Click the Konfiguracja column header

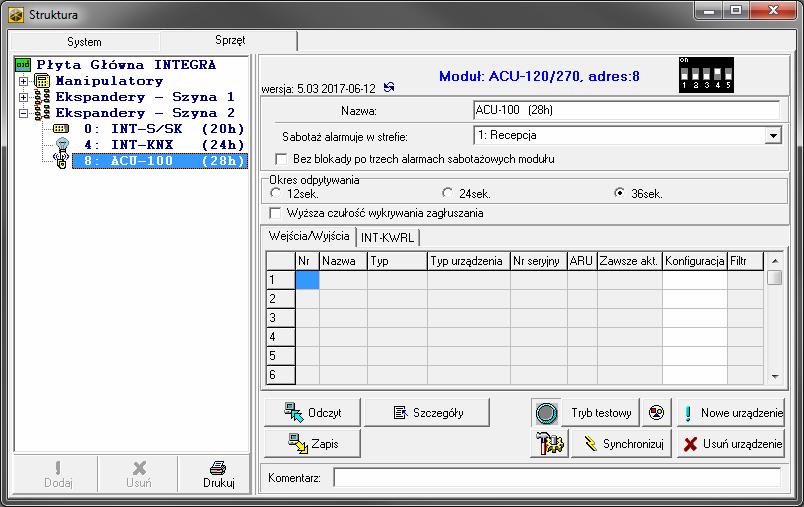click(x=695, y=261)
